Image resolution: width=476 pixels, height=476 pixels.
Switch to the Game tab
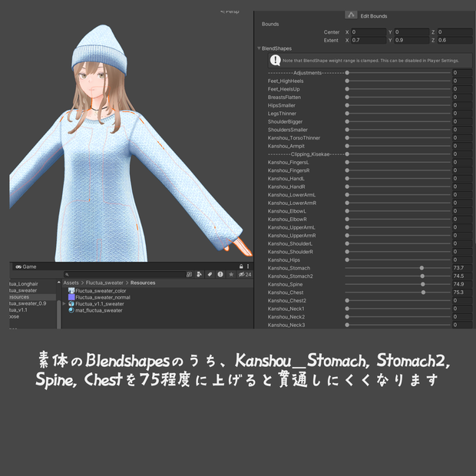[x=26, y=267]
